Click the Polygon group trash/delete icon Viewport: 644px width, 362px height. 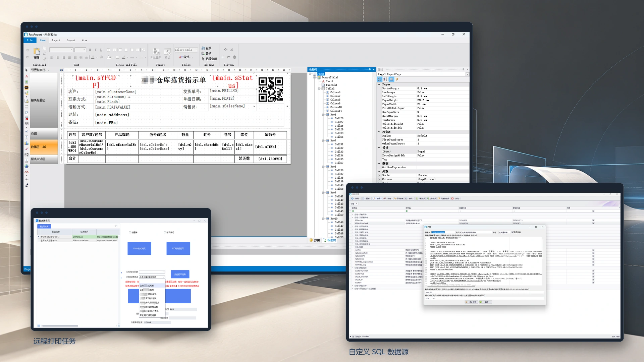pos(234,57)
